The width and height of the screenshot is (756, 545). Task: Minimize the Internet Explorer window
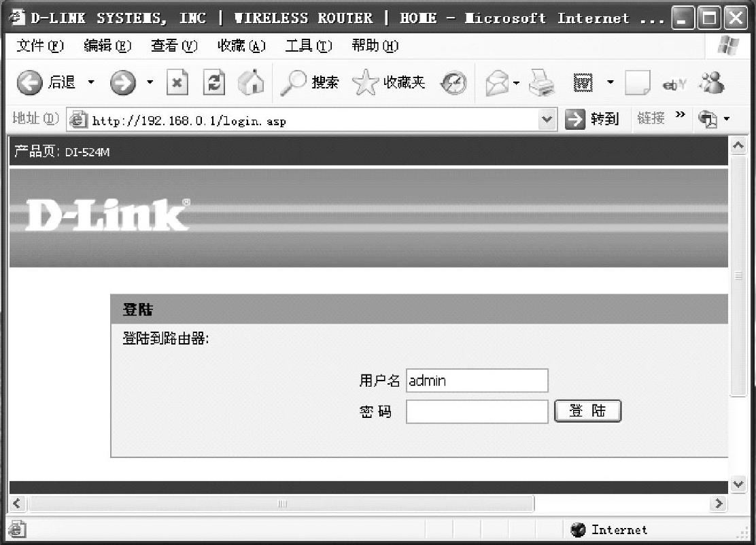click(x=682, y=18)
